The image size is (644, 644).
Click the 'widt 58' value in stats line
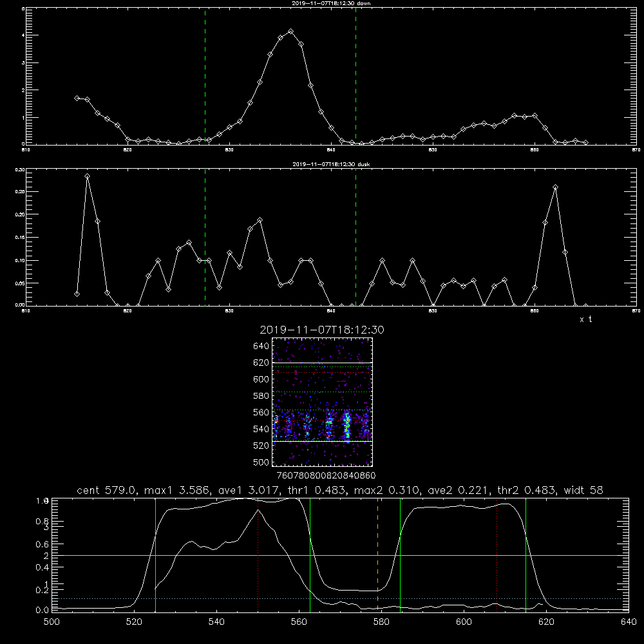pos(583,490)
